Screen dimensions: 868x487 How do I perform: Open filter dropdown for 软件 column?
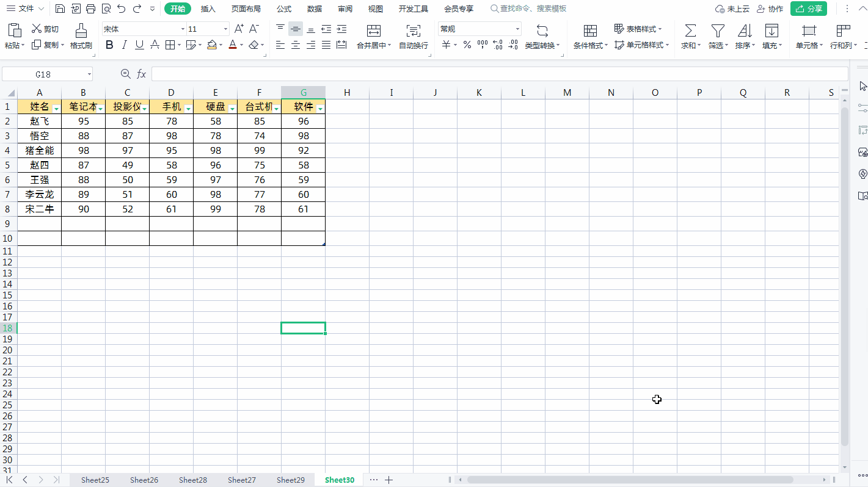[320, 109]
